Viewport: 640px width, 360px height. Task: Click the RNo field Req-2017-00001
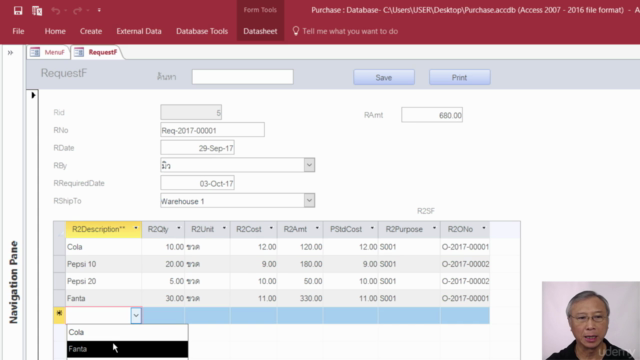coord(212,130)
